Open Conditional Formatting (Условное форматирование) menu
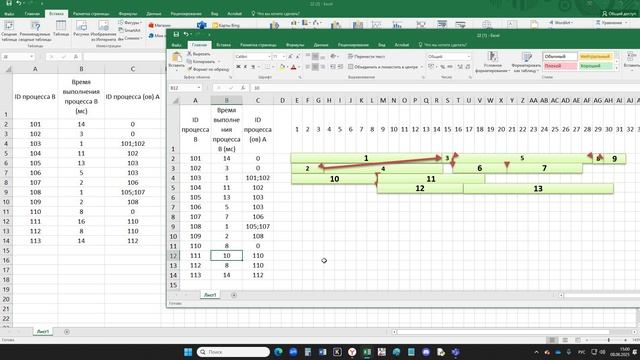Viewport: 640px width, 360px height. point(493,62)
